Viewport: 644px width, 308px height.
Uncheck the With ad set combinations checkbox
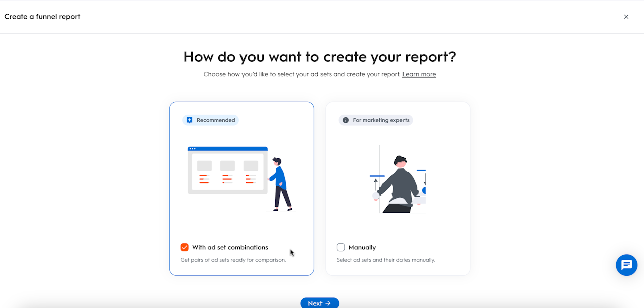(185, 247)
